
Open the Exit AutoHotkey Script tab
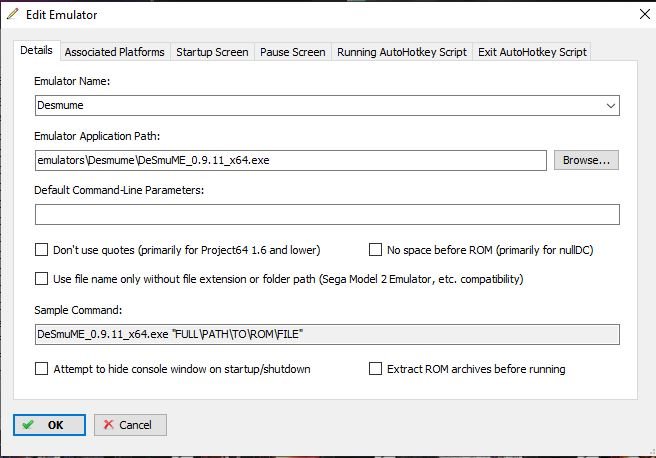532,52
